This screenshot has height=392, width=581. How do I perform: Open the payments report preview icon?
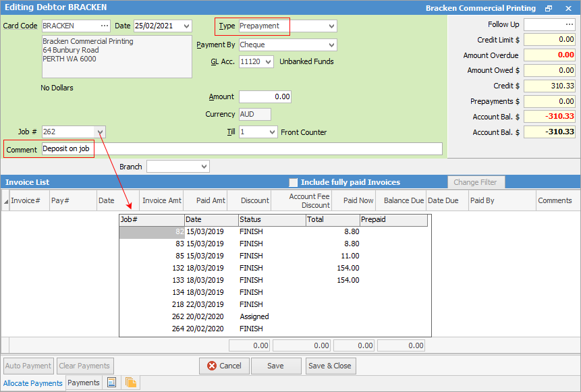pos(110,383)
